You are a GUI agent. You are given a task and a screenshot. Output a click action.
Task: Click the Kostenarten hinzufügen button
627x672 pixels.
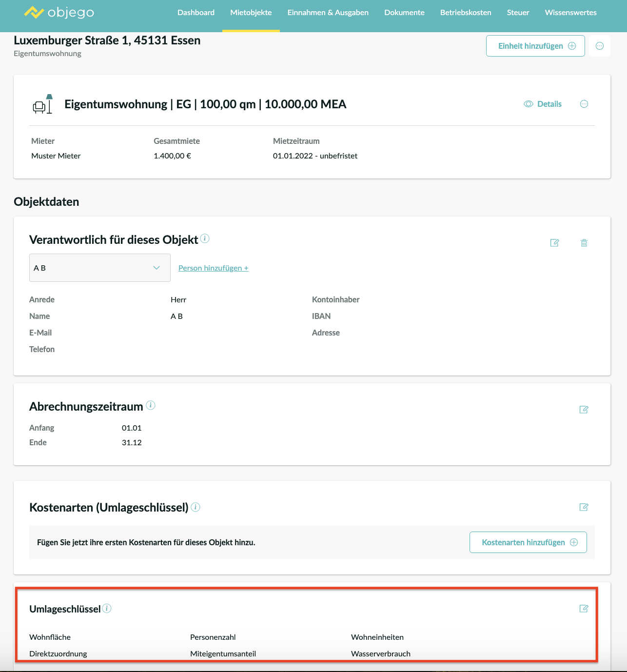528,542
